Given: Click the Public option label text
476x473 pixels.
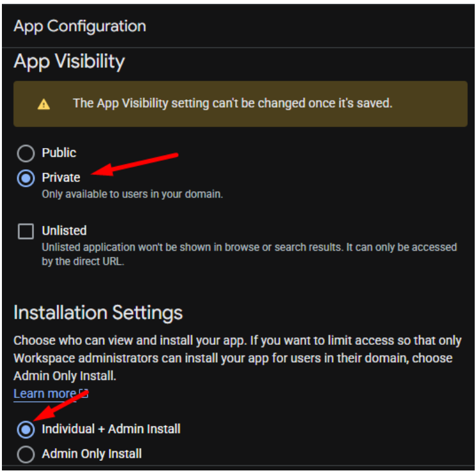Looking at the screenshot, I should [x=59, y=153].
